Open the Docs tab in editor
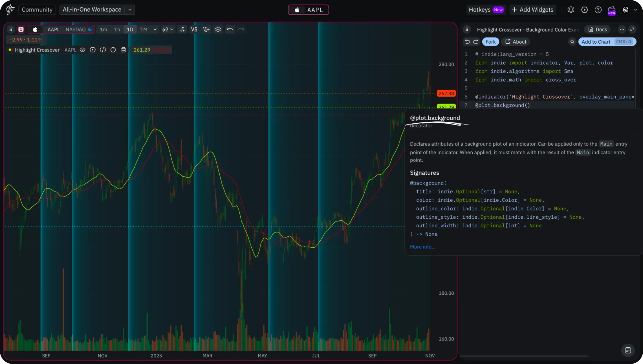 coord(598,30)
